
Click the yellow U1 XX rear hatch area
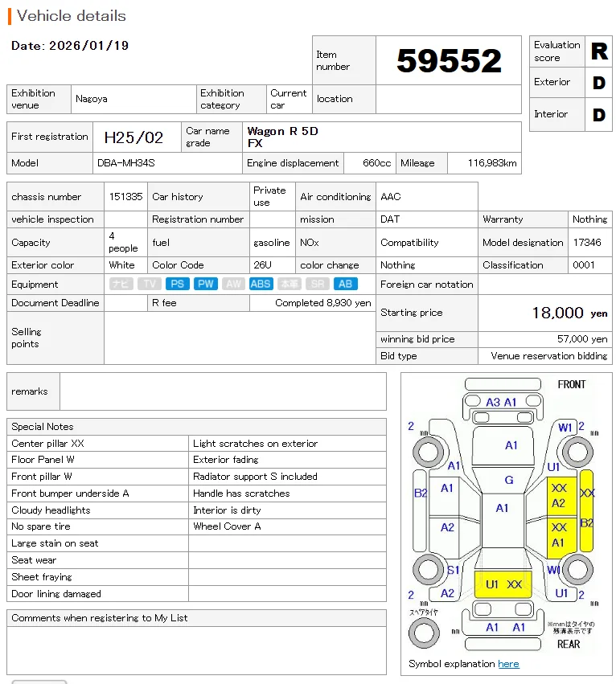click(x=503, y=584)
